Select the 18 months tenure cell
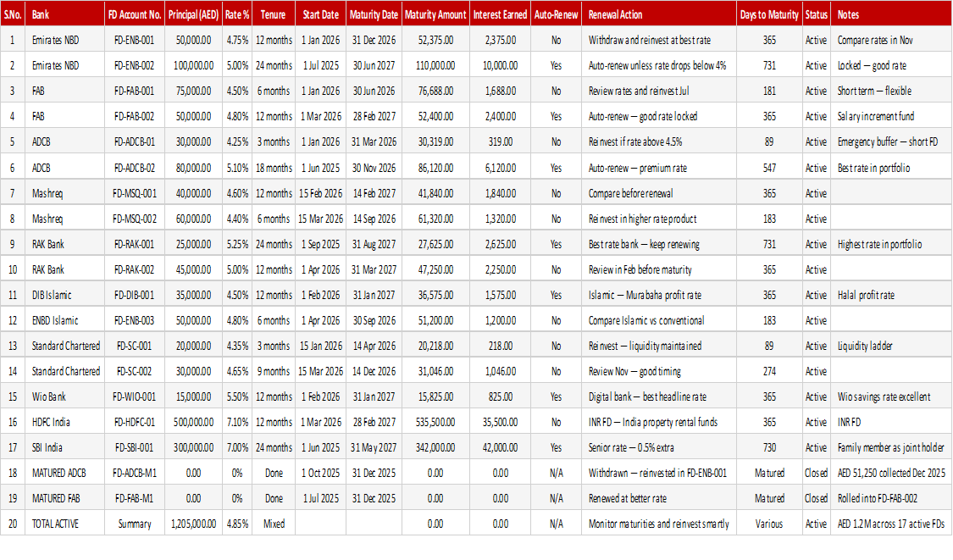Image resolution: width=953 pixels, height=560 pixels. click(x=274, y=168)
